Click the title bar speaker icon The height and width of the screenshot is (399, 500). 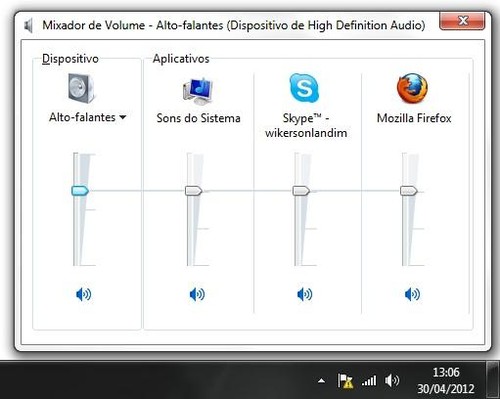tap(29, 26)
